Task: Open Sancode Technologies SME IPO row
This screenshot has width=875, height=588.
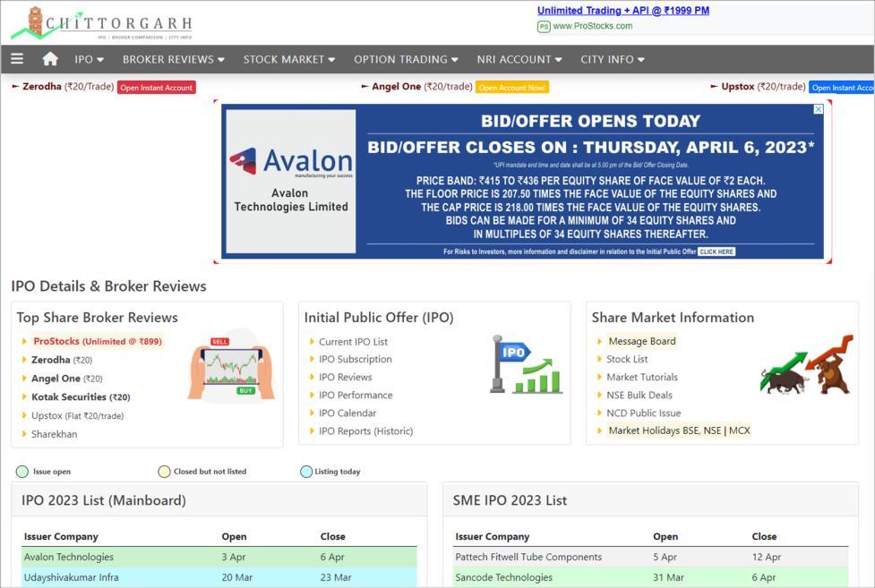Action: (x=651, y=577)
